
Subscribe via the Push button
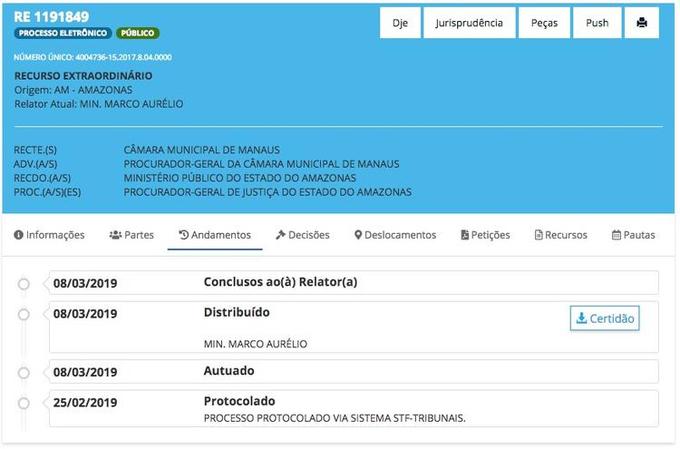[x=597, y=22]
